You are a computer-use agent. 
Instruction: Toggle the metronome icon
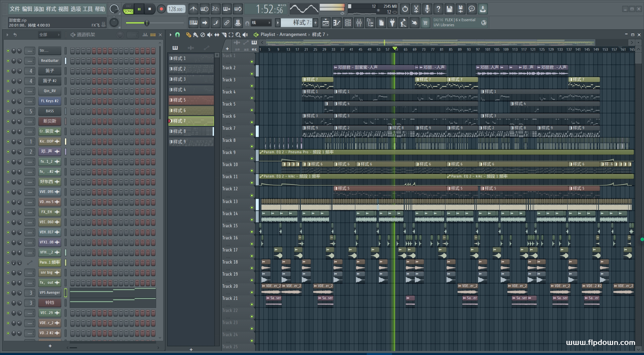(193, 9)
